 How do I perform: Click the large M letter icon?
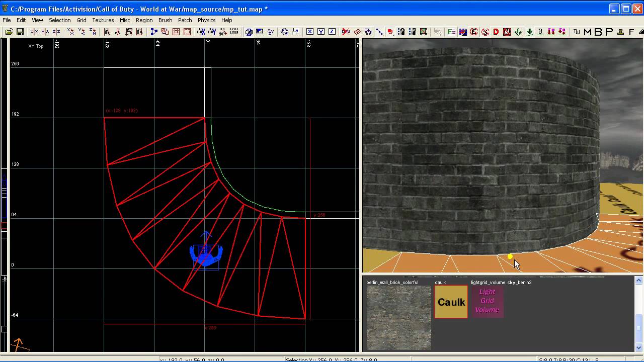[x=587, y=32]
